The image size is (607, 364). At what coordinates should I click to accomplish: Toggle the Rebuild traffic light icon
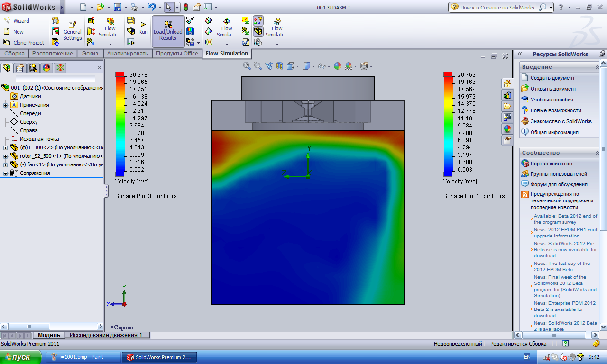pyautogui.click(x=185, y=7)
